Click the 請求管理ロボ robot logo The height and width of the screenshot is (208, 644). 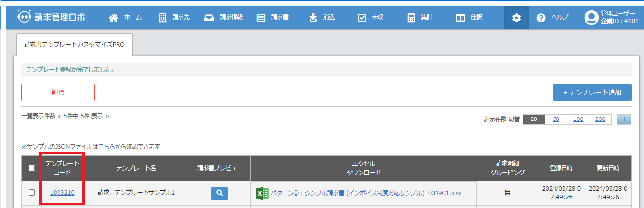[x=51, y=17]
